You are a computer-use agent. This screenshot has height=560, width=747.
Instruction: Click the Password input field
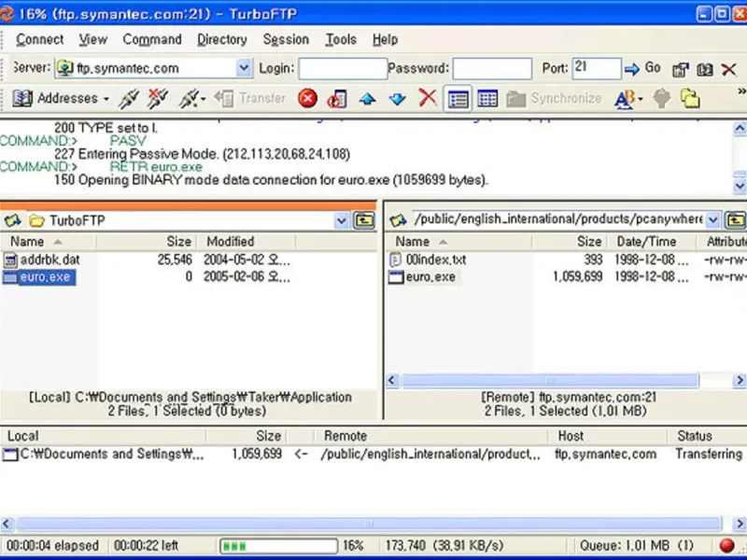492,68
